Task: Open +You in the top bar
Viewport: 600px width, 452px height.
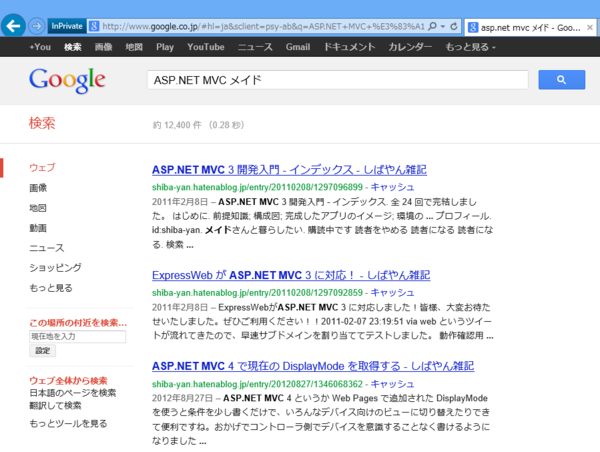Action: click(40, 47)
